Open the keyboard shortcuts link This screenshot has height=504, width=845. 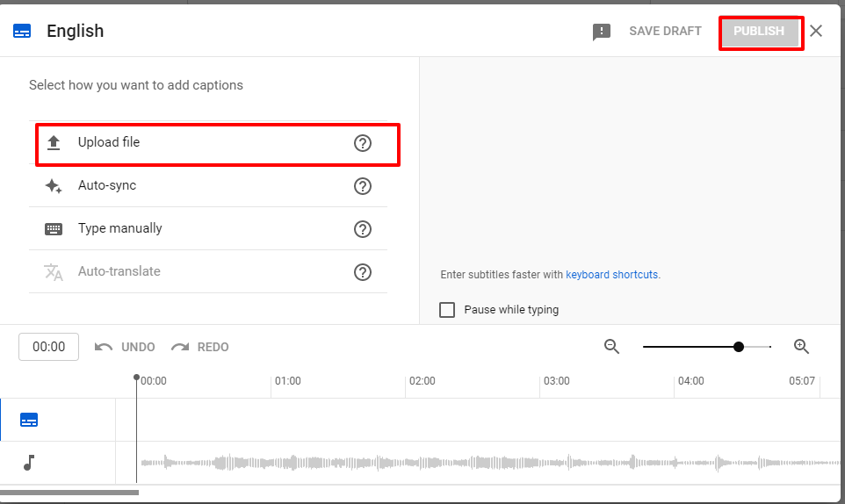click(x=612, y=275)
